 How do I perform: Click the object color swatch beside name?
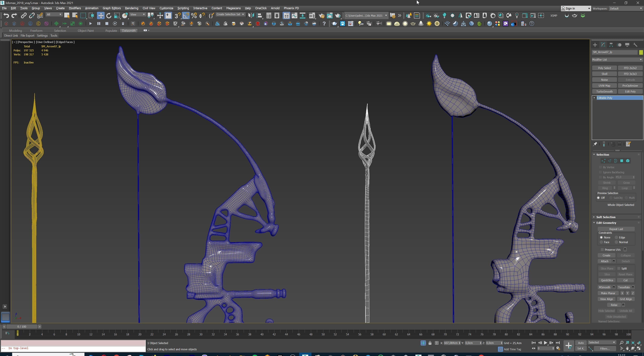tap(641, 52)
